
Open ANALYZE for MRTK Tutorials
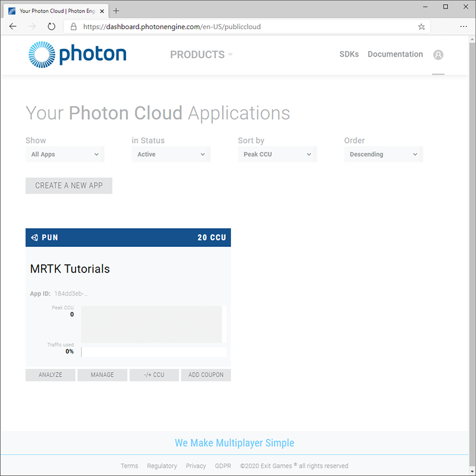(x=50, y=375)
